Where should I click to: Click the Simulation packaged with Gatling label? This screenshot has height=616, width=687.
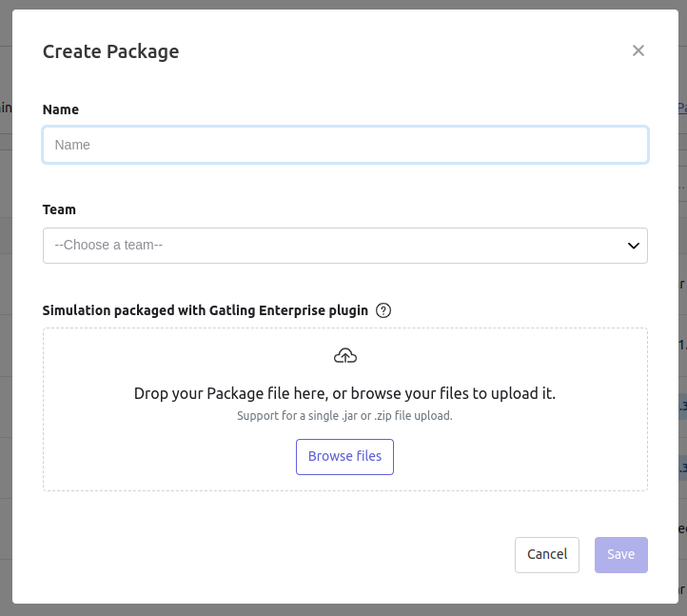point(205,310)
